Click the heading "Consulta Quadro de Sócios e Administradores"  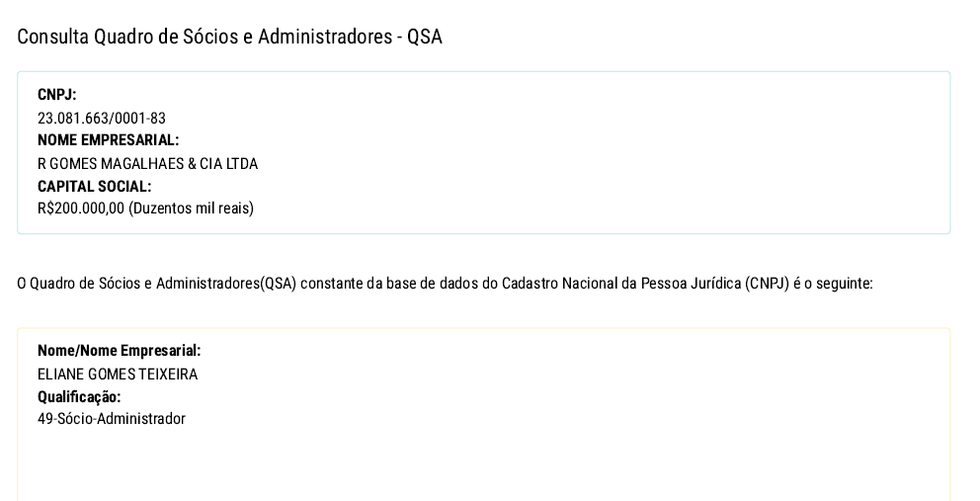[x=203, y=38]
